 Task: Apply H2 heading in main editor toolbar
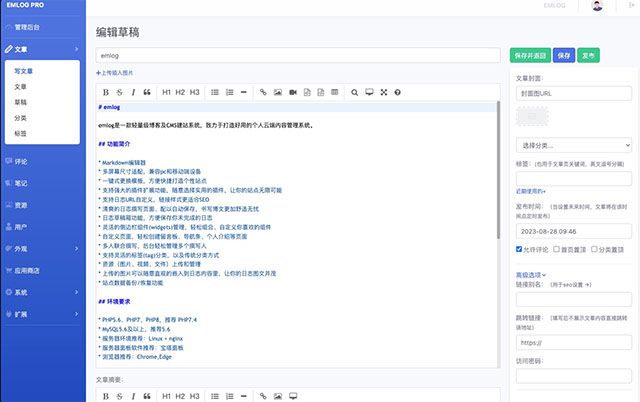180,93
